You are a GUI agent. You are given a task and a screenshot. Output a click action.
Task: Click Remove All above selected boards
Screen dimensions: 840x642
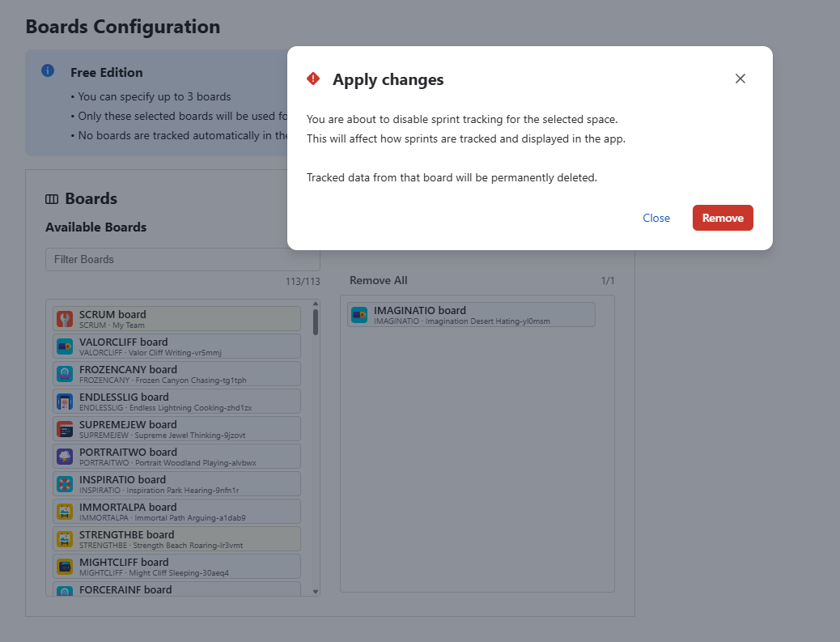tap(378, 280)
